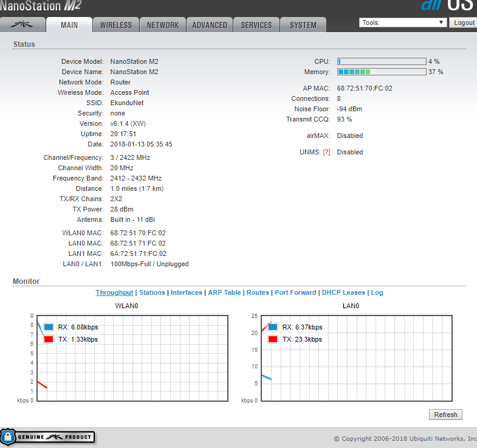Click the Antenna value Built in - 11 dBi
This screenshot has width=477, height=448.
[x=132, y=219]
